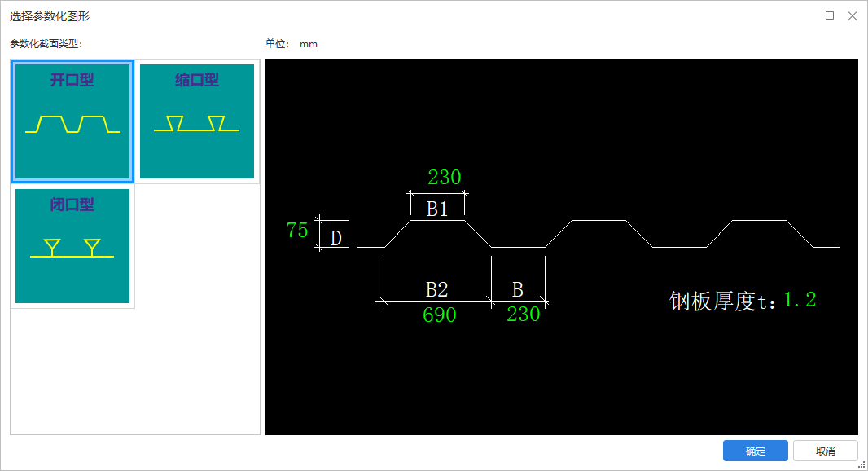Edit the B value 230 below
Image resolution: width=868 pixels, height=471 pixels.
coord(523,315)
